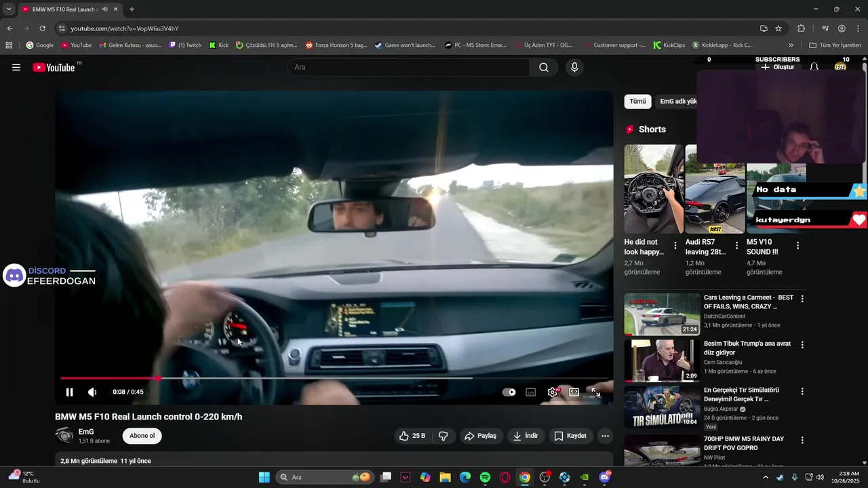This screenshot has width=868, height=488.
Task: Open the Forza Horizon 5 bookmark
Action: coord(336,45)
